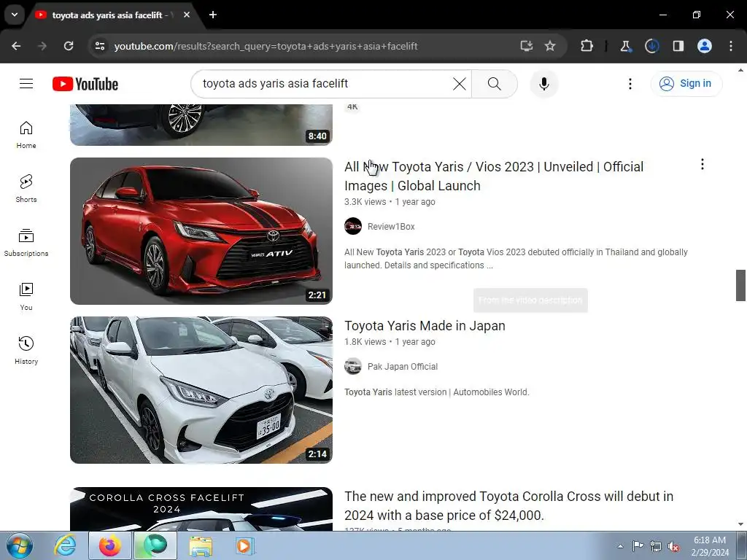Open the Windows Start menu

(20, 545)
